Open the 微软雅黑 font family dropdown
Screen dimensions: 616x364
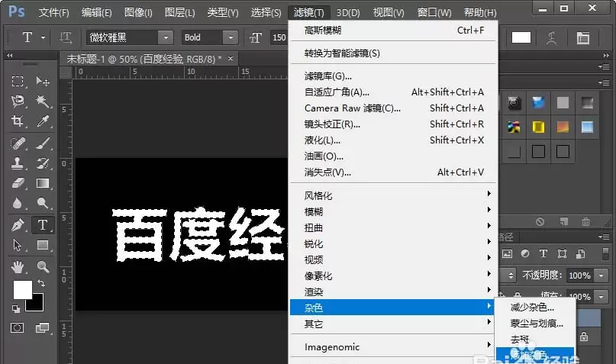click(x=166, y=37)
